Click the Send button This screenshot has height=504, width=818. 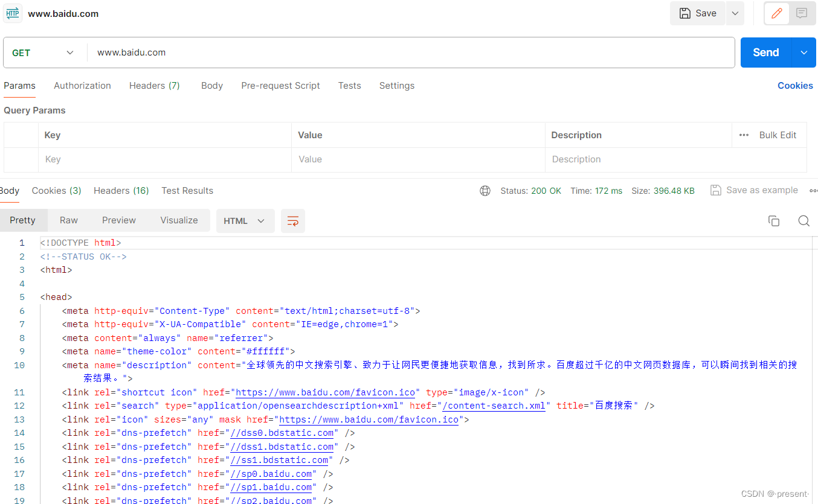coord(765,53)
